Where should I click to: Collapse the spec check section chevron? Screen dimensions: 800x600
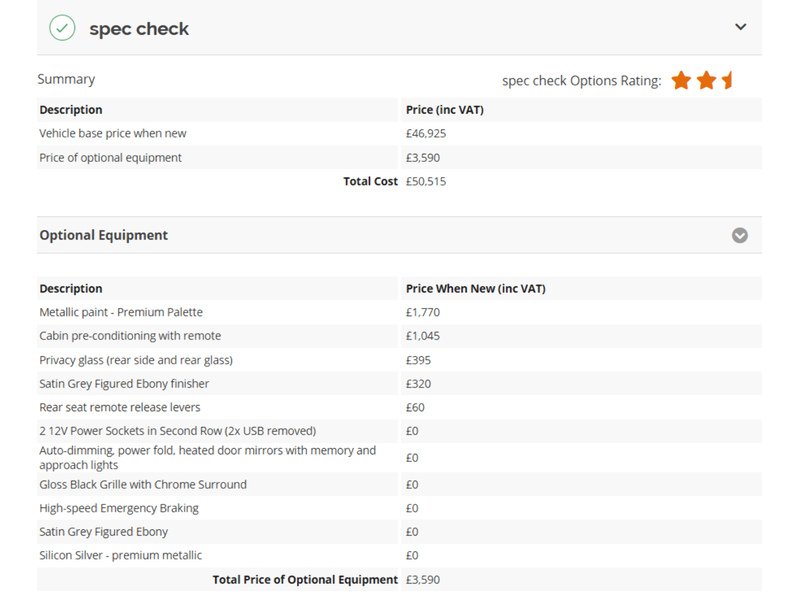pyautogui.click(x=740, y=27)
